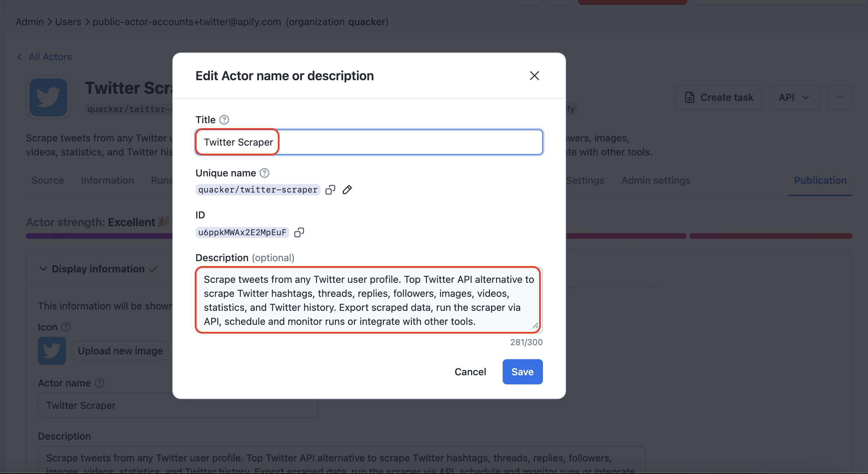Screen dimensions: 868x474
Task: Open the Unique name help tooltip
Action: [264, 173]
